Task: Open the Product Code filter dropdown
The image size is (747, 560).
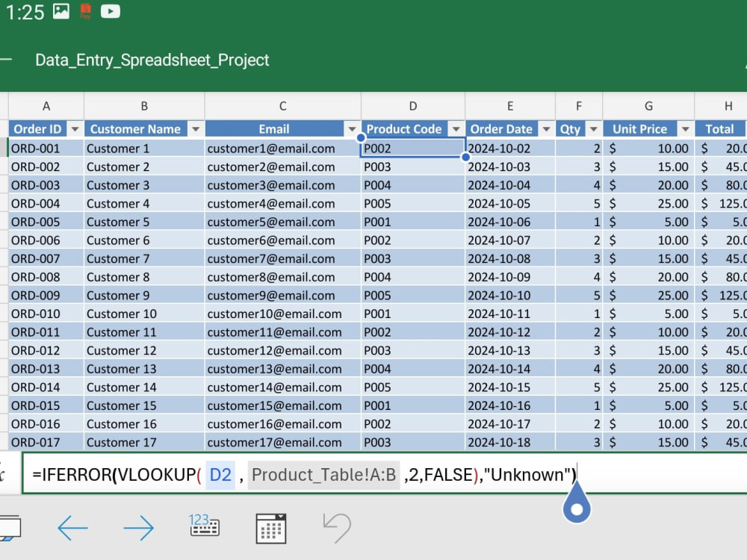Action: tap(456, 129)
